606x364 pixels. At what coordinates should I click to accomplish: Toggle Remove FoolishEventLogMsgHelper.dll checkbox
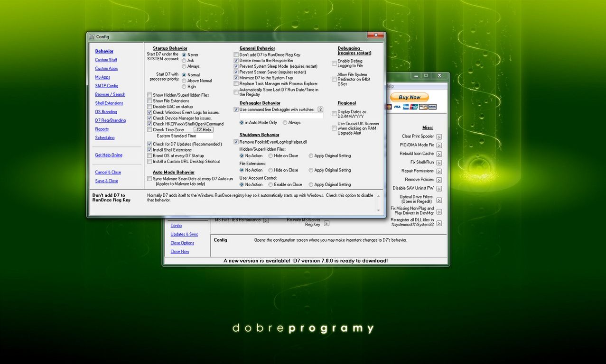pos(236,142)
